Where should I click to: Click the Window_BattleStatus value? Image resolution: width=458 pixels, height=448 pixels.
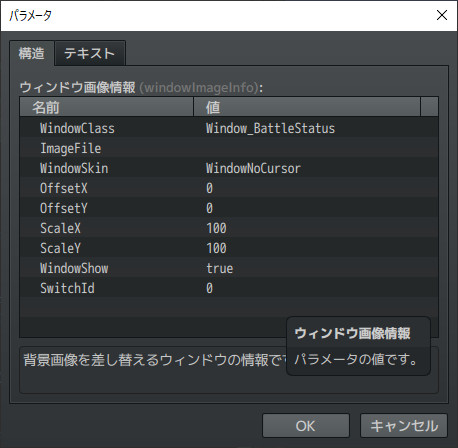click(270, 128)
